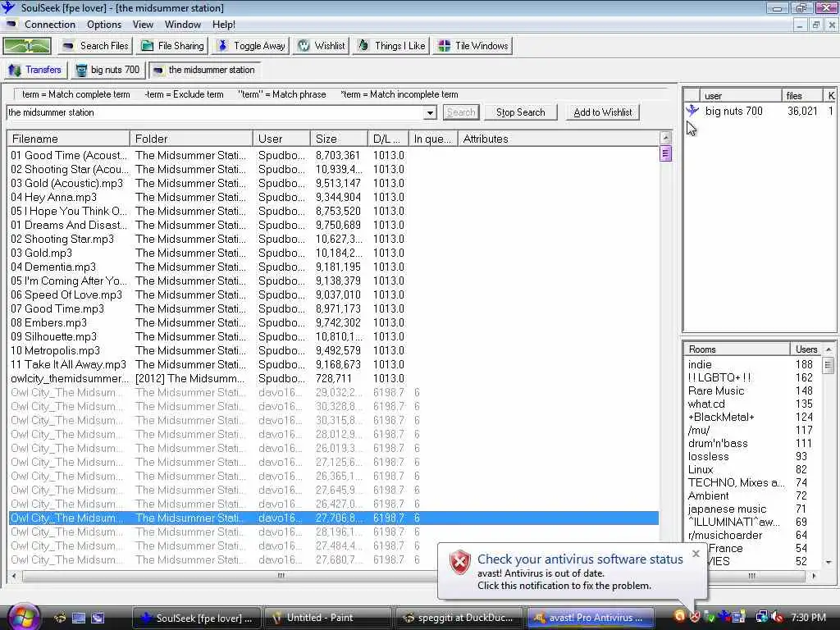Sort results by In queue column
840x630 pixels.
(x=433, y=139)
